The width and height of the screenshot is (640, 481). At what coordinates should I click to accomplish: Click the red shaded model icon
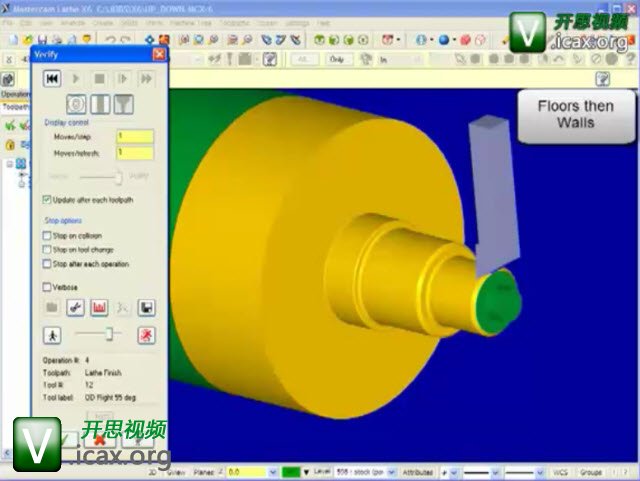pos(466,40)
